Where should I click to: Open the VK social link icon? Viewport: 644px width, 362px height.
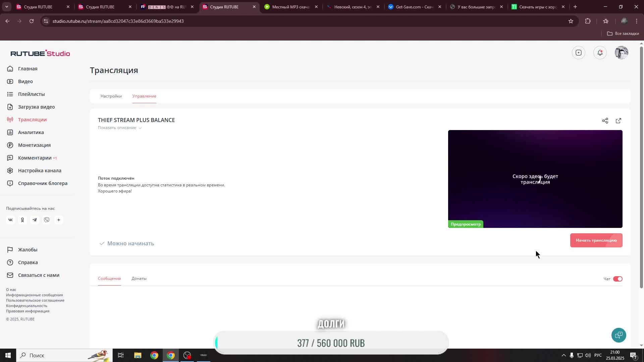(10, 220)
